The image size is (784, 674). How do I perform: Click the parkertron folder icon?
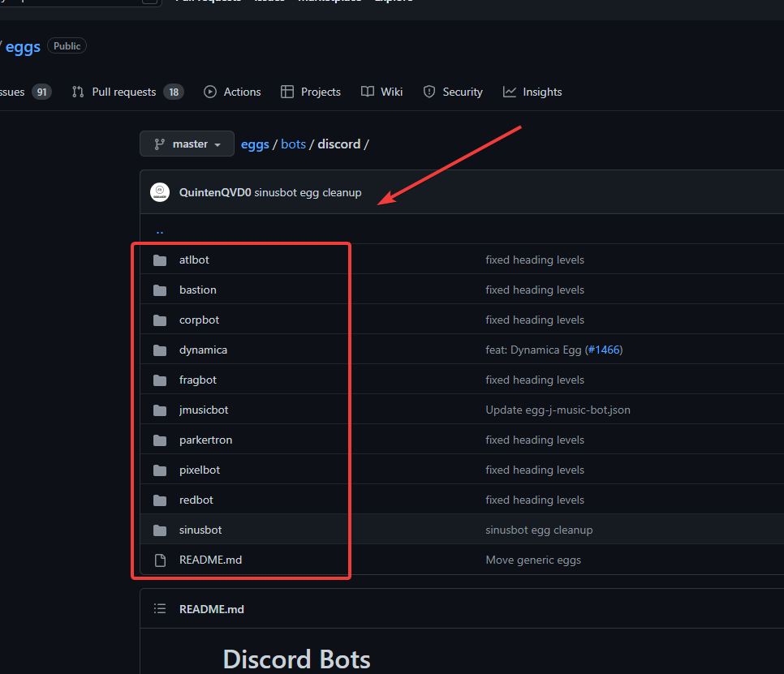[160, 440]
